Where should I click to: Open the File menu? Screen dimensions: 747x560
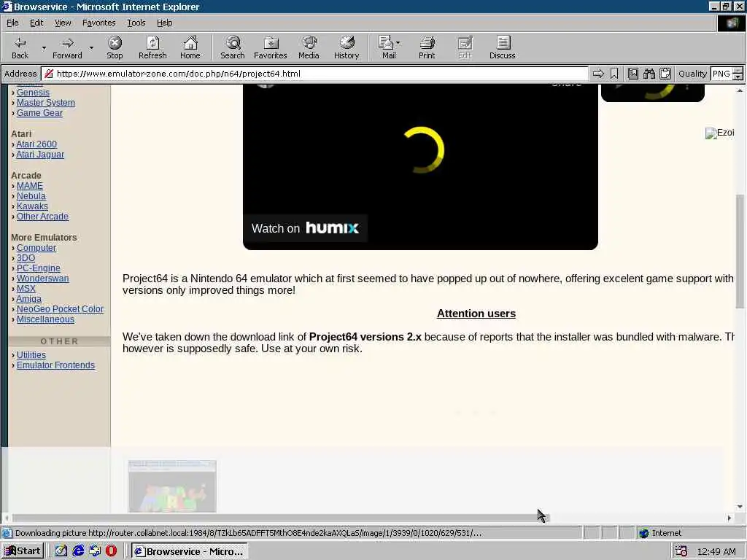click(12, 23)
